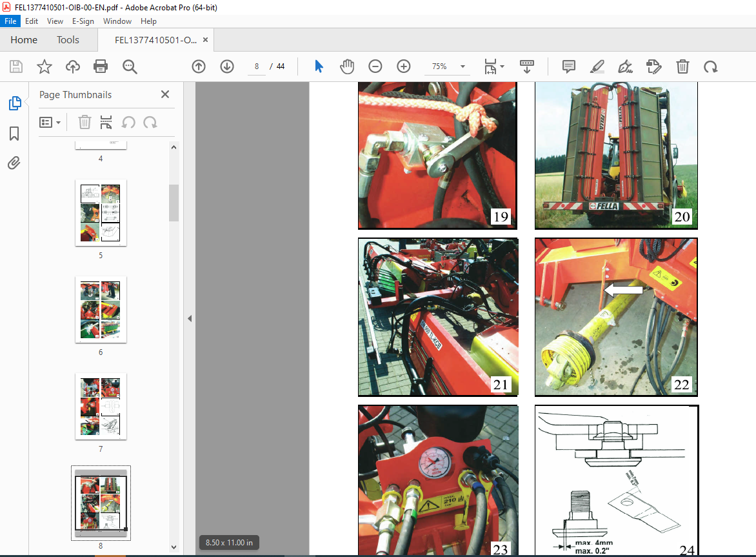Click figure 24 blade diagram
Viewport: 756px width, 557px height.
[x=617, y=480]
